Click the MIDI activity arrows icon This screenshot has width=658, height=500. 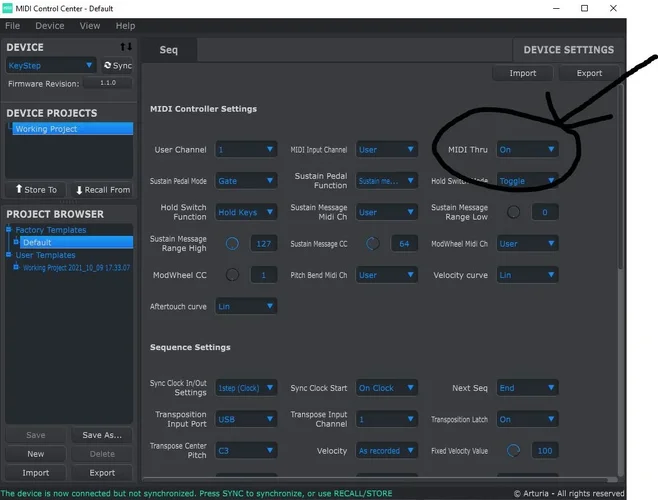pos(126,47)
